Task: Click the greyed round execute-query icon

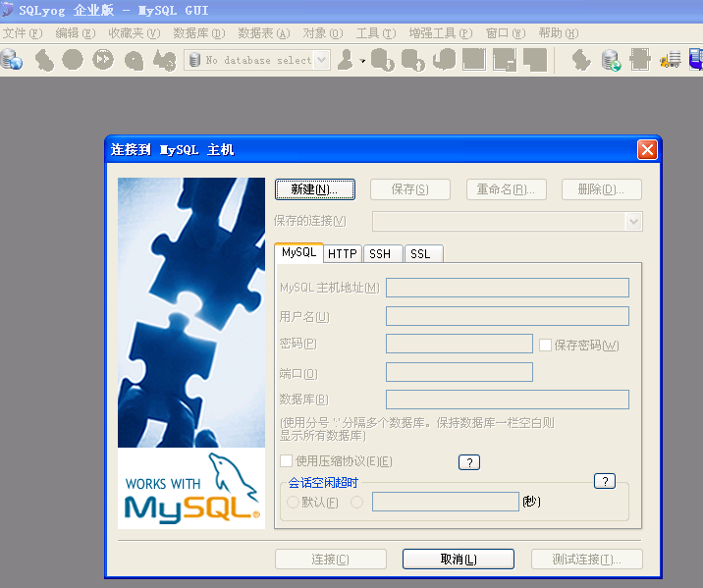Action: 73,60
